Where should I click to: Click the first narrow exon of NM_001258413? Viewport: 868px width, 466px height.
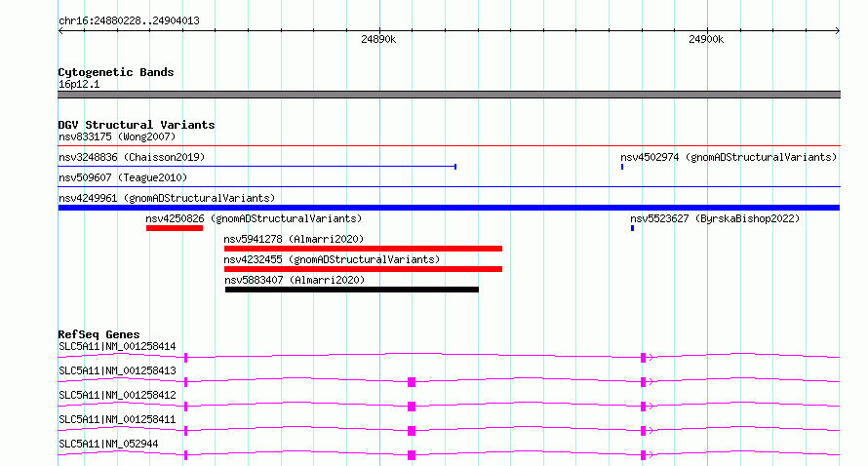point(186,382)
